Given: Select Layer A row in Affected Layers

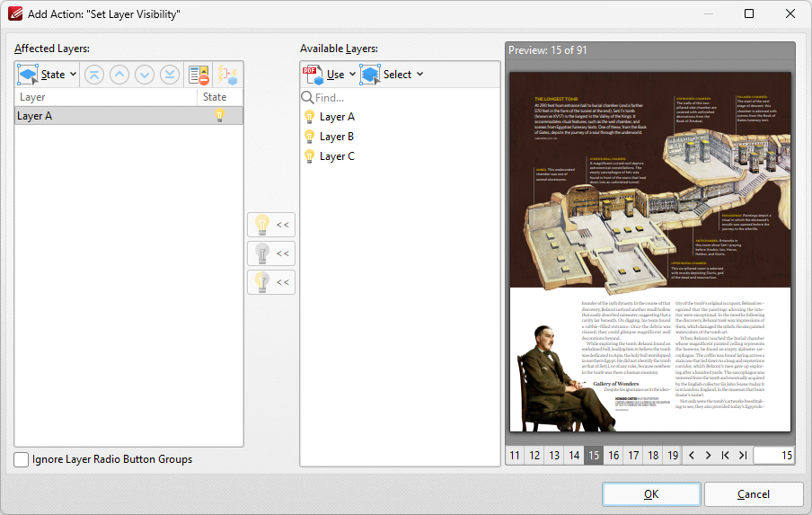Looking at the screenshot, I should point(129,116).
